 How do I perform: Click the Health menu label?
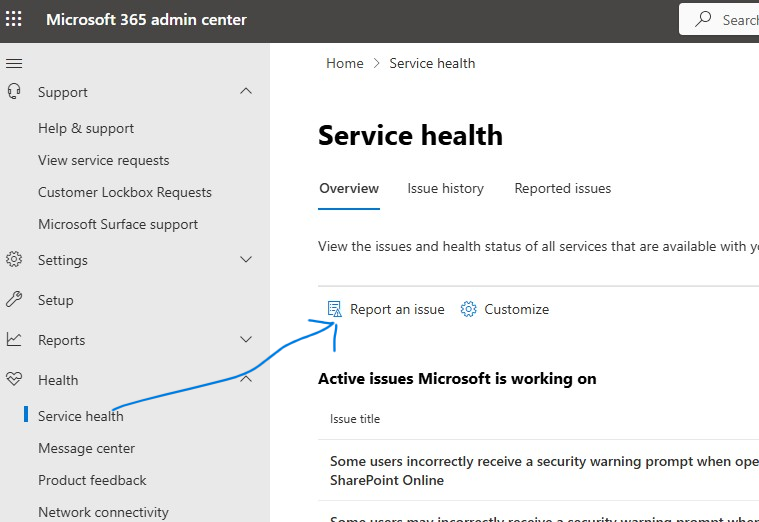coord(58,380)
